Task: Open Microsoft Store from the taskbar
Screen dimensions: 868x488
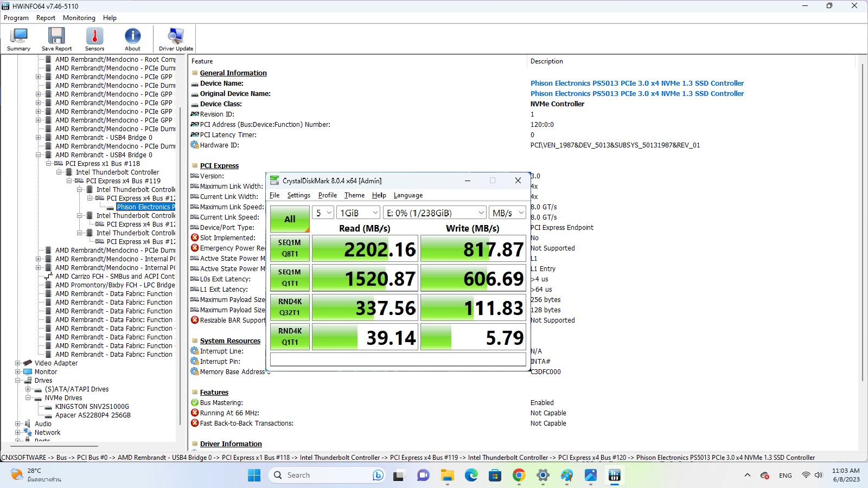Action: 495,475
